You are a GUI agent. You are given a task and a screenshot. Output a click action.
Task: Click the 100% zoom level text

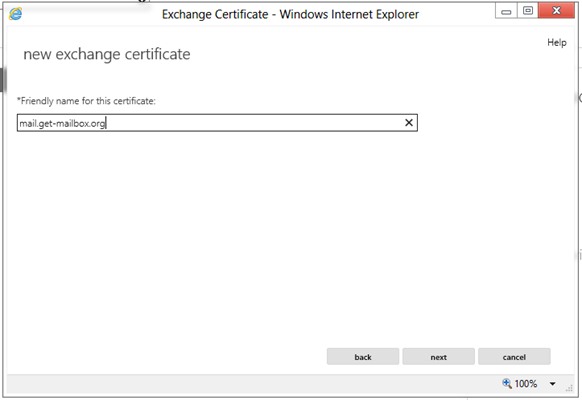(x=526, y=383)
